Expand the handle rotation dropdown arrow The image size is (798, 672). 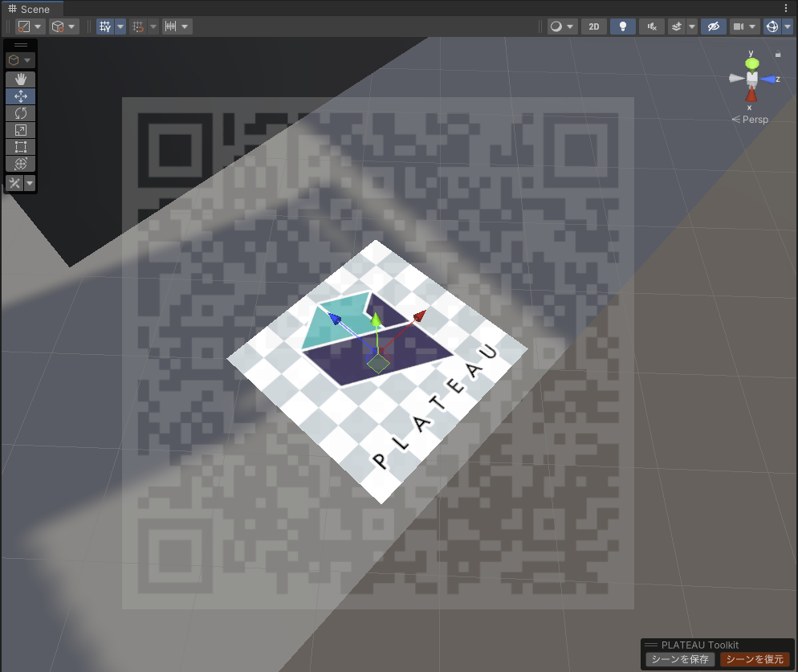click(x=71, y=26)
